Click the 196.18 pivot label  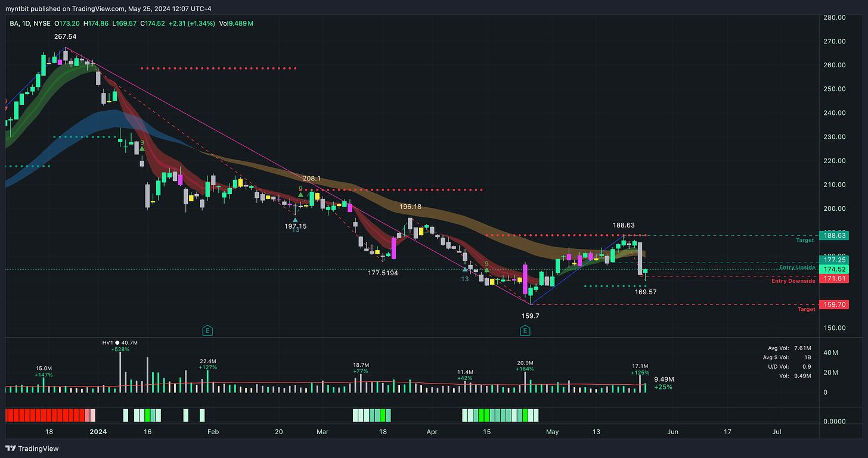[x=410, y=207]
